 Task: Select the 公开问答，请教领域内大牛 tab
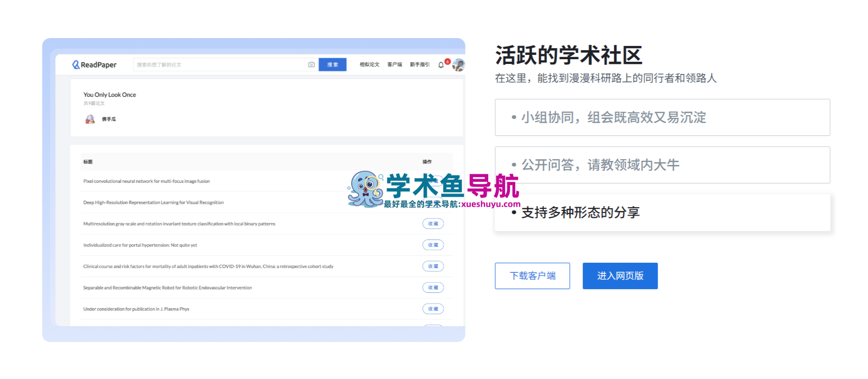[x=662, y=165]
